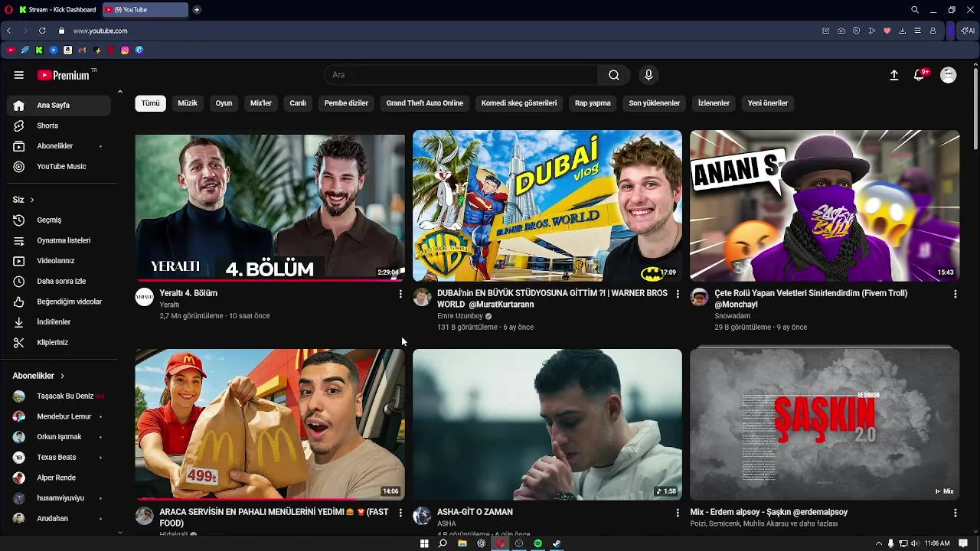Open the Snowadam channel link

click(x=732, y=316)
